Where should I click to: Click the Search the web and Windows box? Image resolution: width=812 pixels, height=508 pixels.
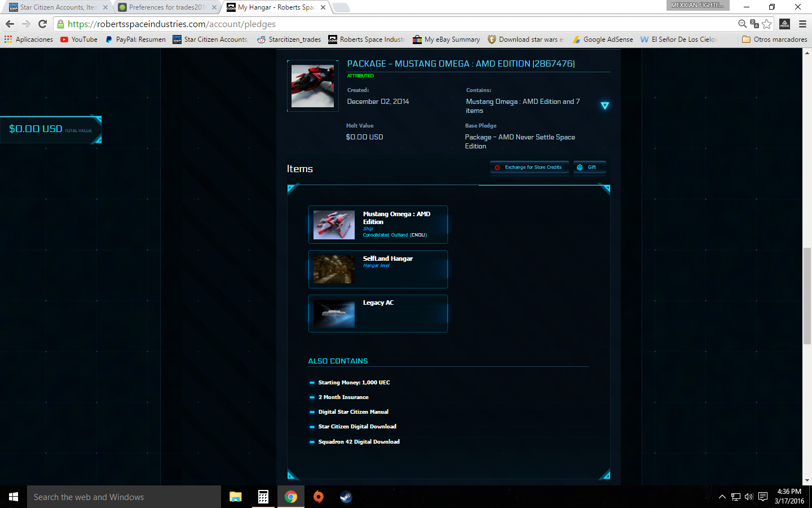click(x=124, y=497)
